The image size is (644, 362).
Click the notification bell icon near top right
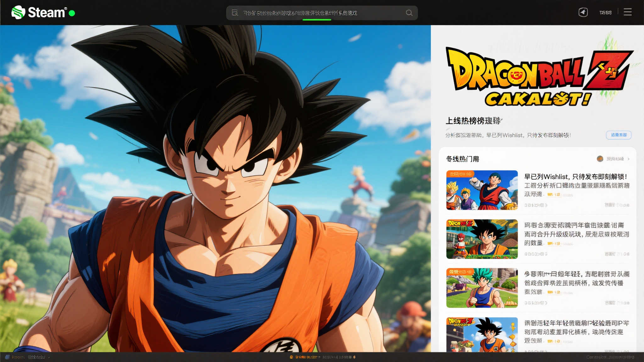(x=583, y=12)
